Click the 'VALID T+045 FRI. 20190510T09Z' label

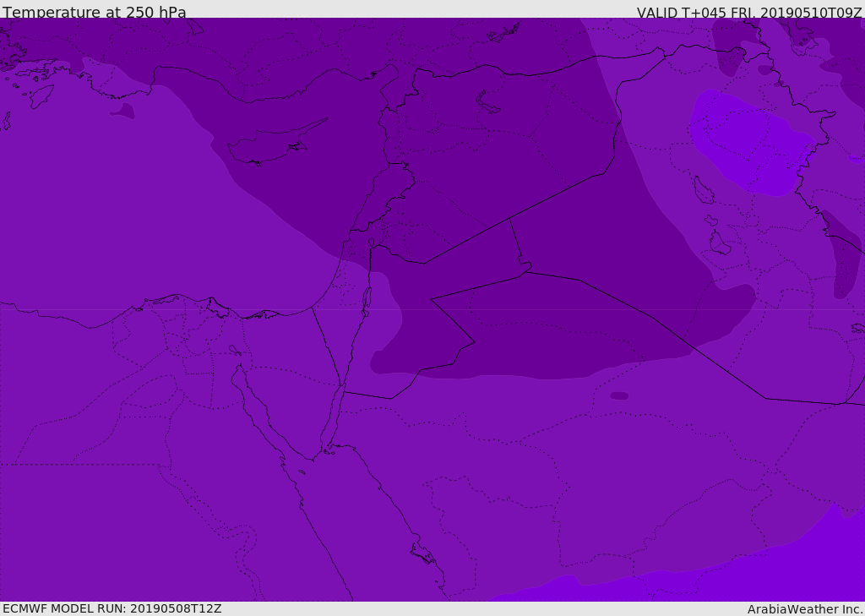(x=749, y=13)
